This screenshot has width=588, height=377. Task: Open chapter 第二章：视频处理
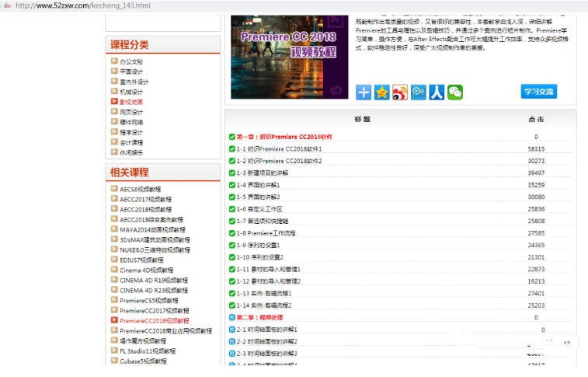259,317
